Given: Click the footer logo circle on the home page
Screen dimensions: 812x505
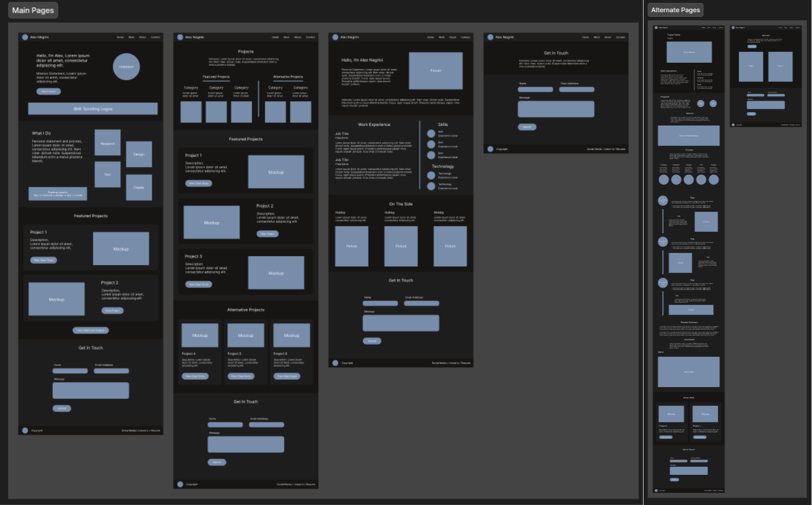Looking at the screenshot, I should [25, 431].
